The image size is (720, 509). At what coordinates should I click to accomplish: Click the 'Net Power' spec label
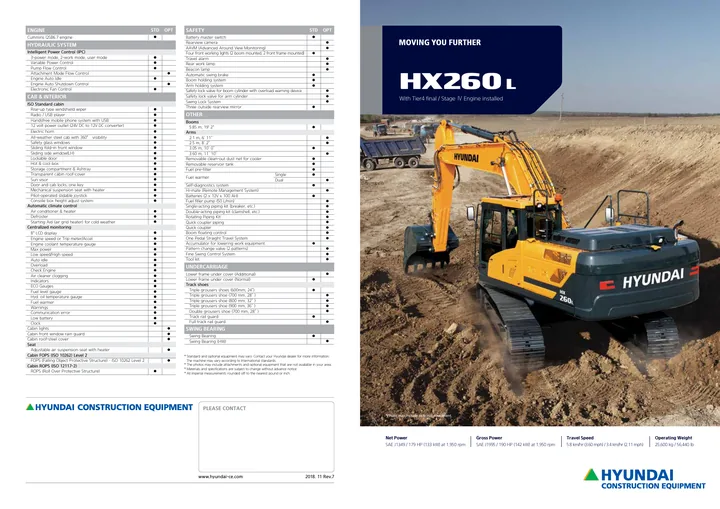396,438
